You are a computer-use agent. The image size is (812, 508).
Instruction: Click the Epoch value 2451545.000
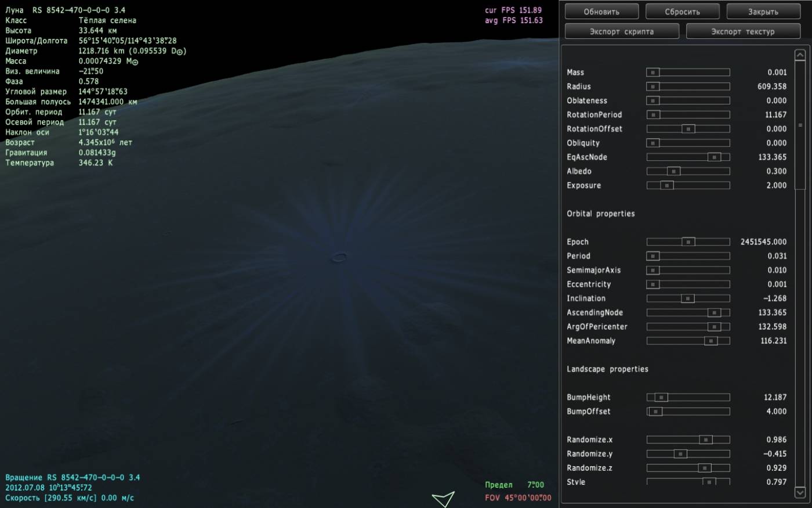click(764, 242)
